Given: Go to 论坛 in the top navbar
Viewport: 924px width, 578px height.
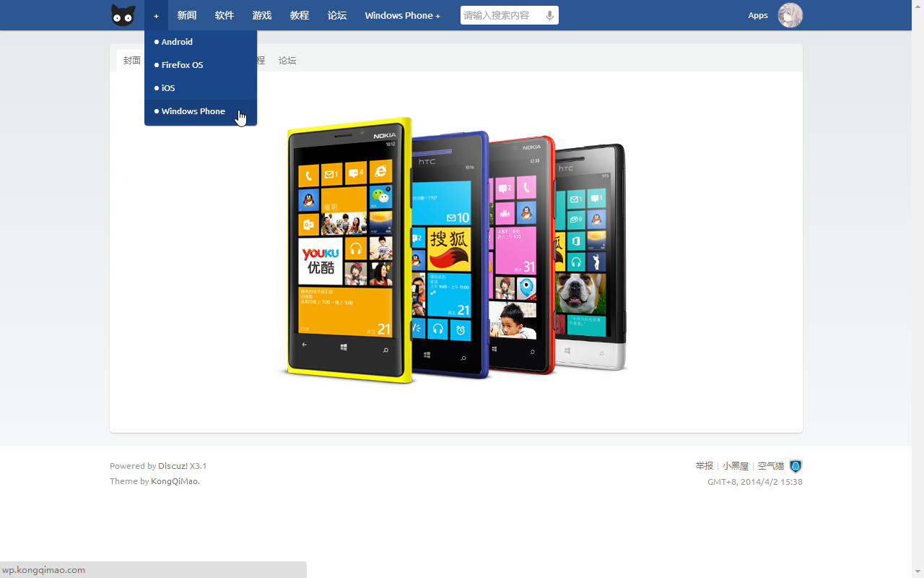Looking at the screenshot, I should point(337,15).
